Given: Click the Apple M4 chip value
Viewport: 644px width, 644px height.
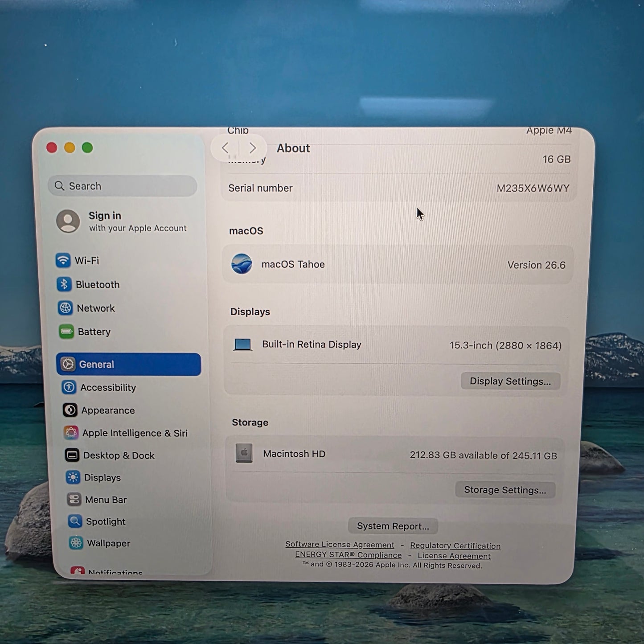Looking at the screenshot, I should coord(549,131).
